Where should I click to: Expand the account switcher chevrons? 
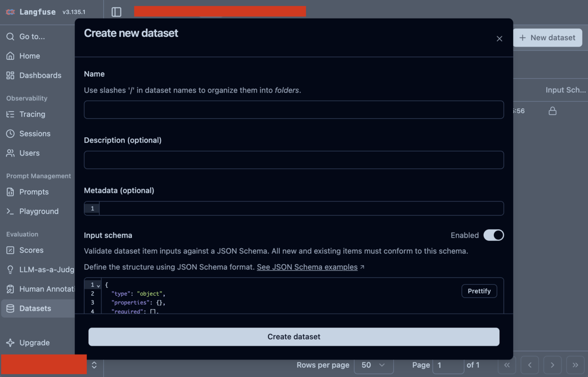coord(94,365)
